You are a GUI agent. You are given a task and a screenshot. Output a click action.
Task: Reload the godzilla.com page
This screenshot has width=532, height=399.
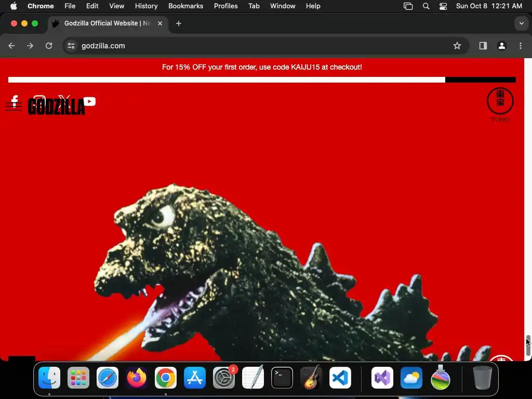pos(49,46)
